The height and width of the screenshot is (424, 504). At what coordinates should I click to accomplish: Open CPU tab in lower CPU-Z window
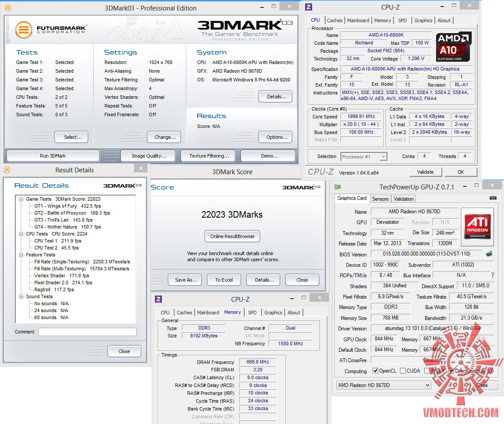165,313
